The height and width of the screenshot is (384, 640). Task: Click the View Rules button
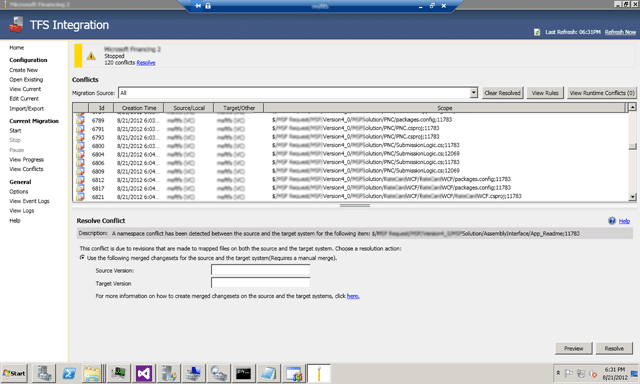click(x=545, y=93)
